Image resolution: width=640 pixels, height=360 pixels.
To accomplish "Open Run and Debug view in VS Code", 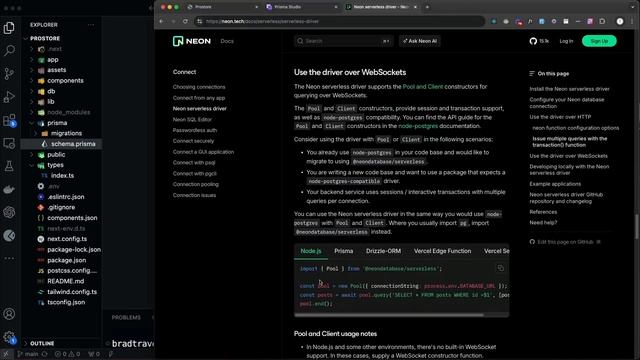I will click(9, 97).
